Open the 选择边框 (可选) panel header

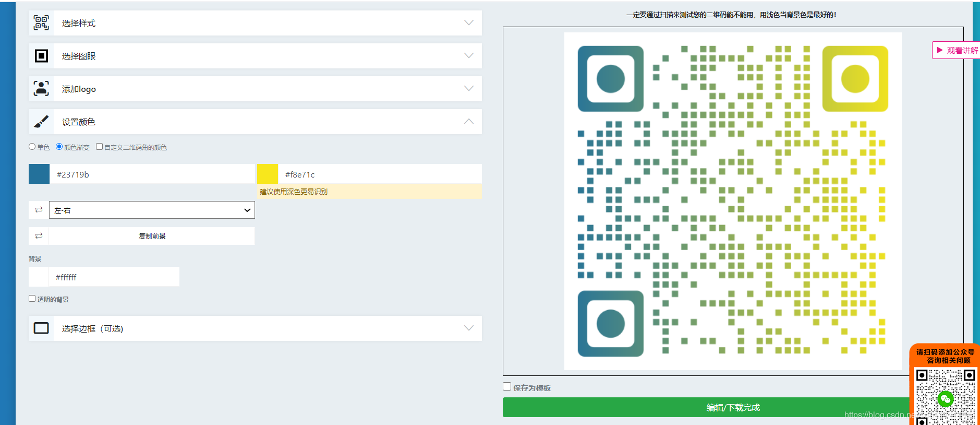(x=255, y=328)
